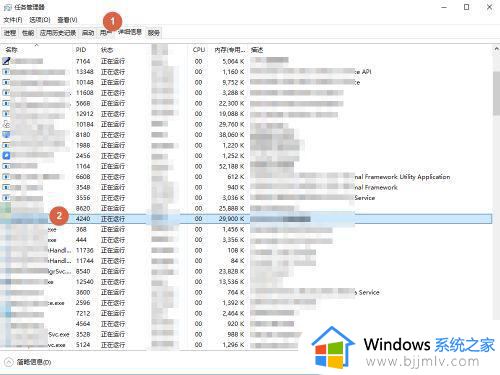The width and height of the screenshot is (500, 375).
Task: Click memory value 13,536 K
Action: tap(231, 282)
